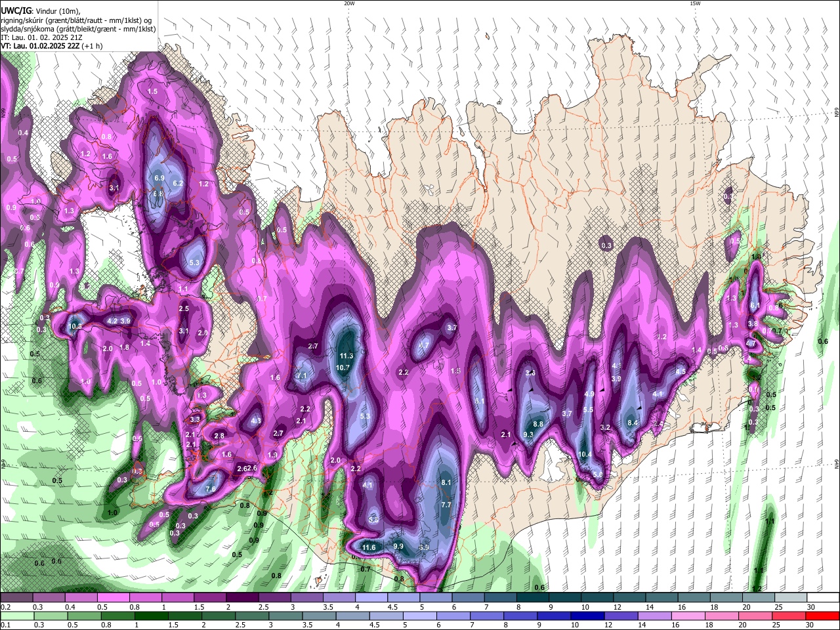Click the 11.3 precipitation value on map
840x630 pixels.
coord(346,356)
